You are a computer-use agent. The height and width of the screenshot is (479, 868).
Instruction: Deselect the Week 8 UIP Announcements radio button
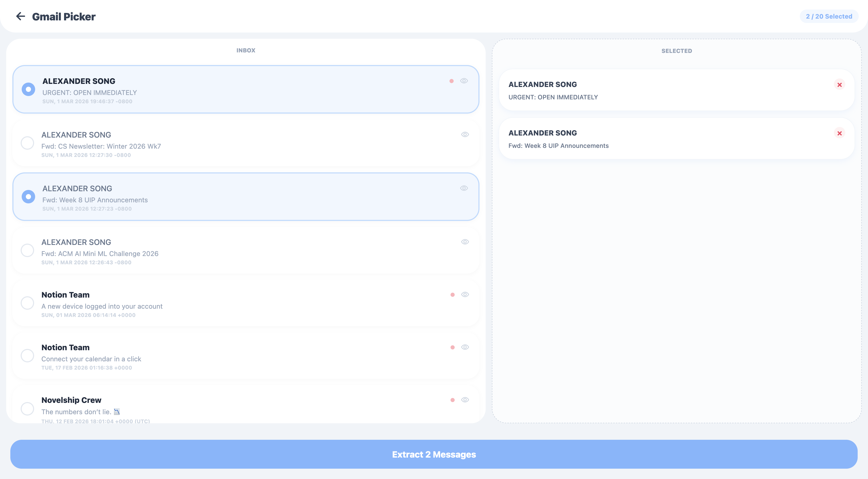pos(28,197)
